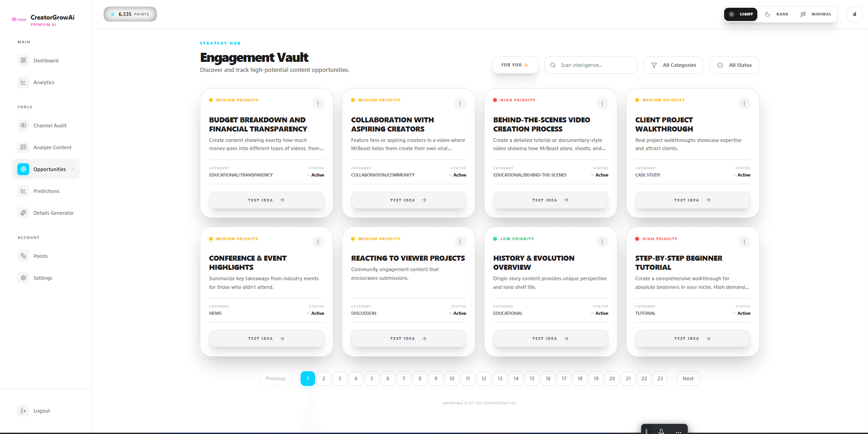Toggle the FOR YOU filter
This screenshot has height=434, width=868.
[515, 65]
